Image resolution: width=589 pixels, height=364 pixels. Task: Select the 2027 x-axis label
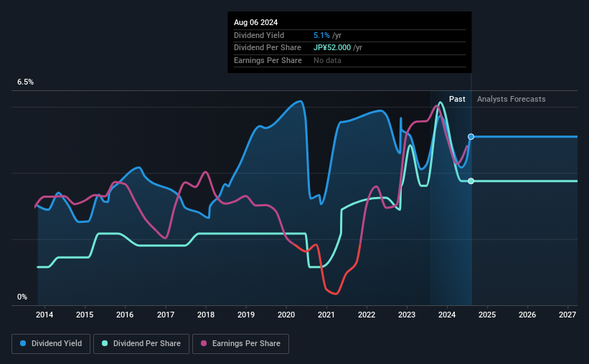click(567, 315)
